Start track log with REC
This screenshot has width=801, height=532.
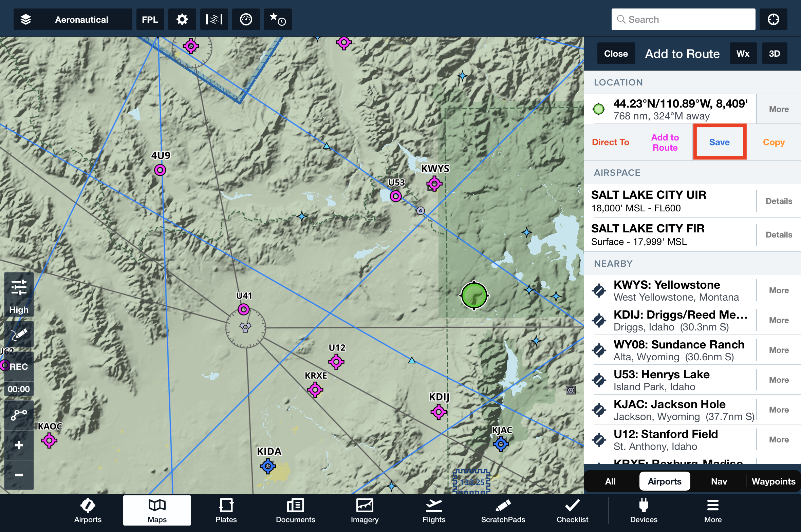click(x=19, y=366)
